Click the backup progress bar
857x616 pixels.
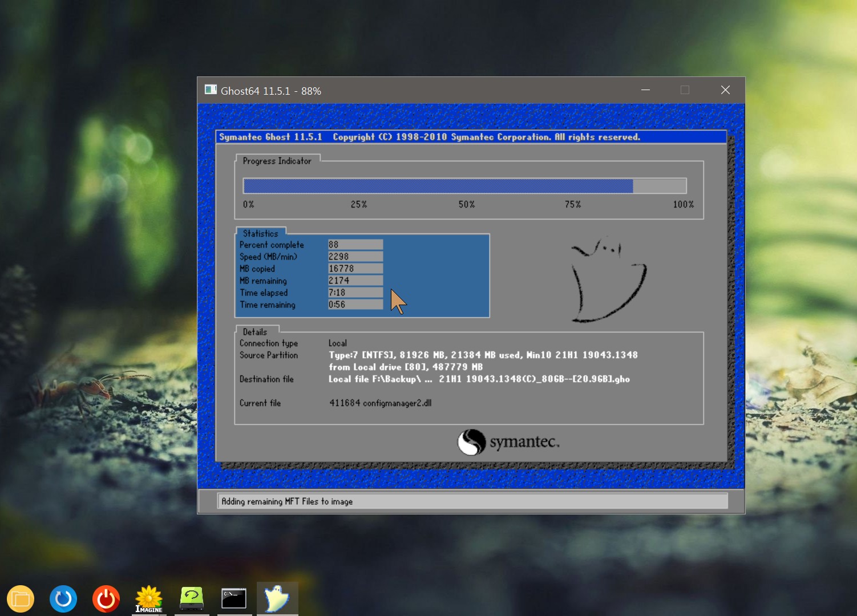pyautogui.click(x=464, y=186)
